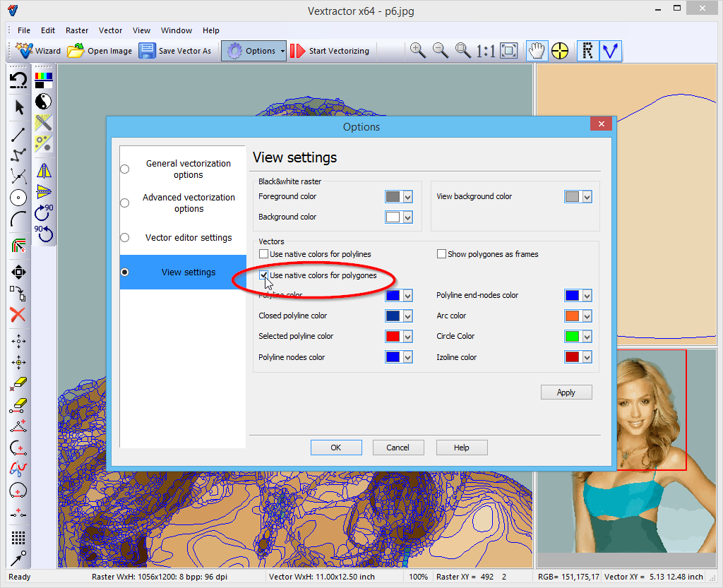The image size is (723, 588).
Task: Click the undo arrow icon
Action: tap(18, 80)
